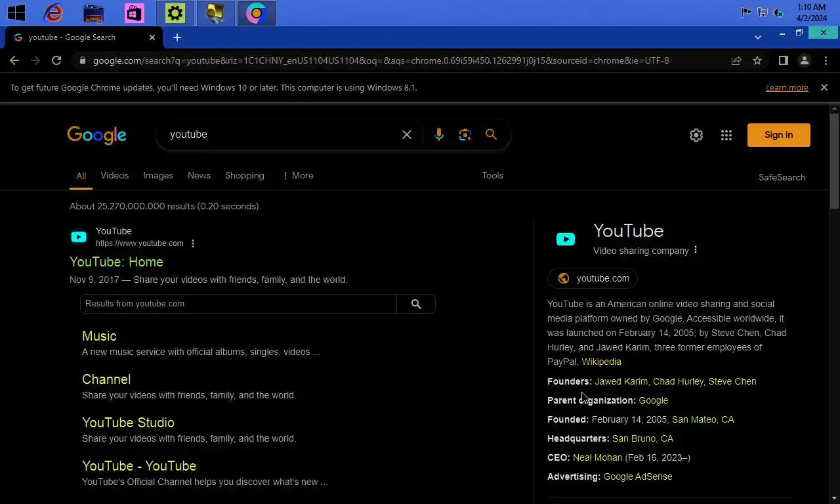Open Action Center flag icon
Screen dimensions: 840x504
[x=746, y=12]
